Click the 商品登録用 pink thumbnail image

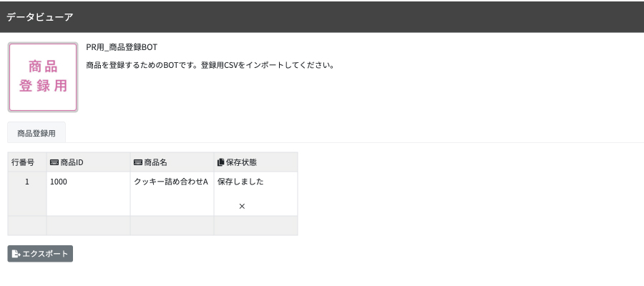(x=43, y=77)
